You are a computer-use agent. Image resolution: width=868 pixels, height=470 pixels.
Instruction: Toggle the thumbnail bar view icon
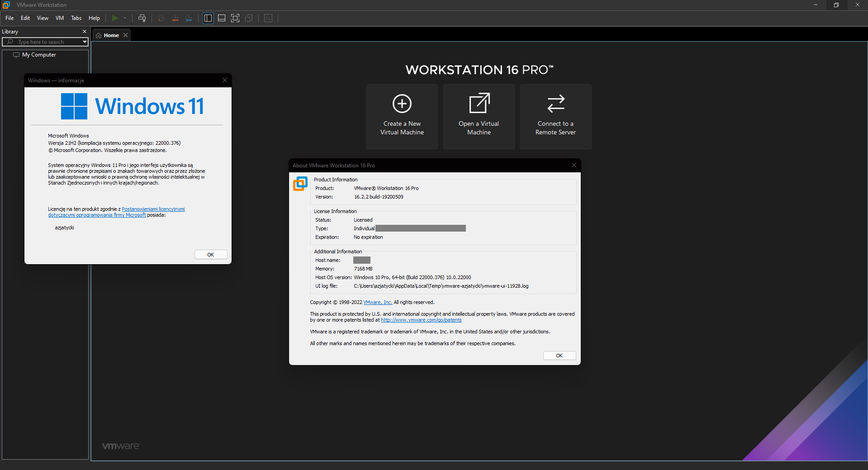222,18
